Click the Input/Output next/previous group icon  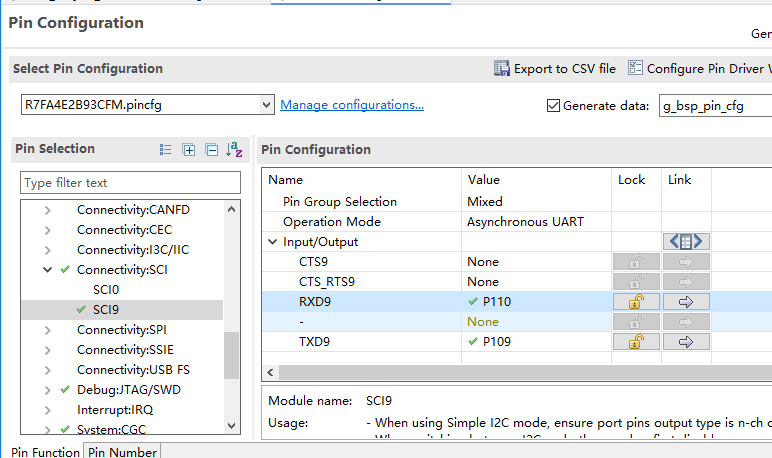click(x=686, y=241)
